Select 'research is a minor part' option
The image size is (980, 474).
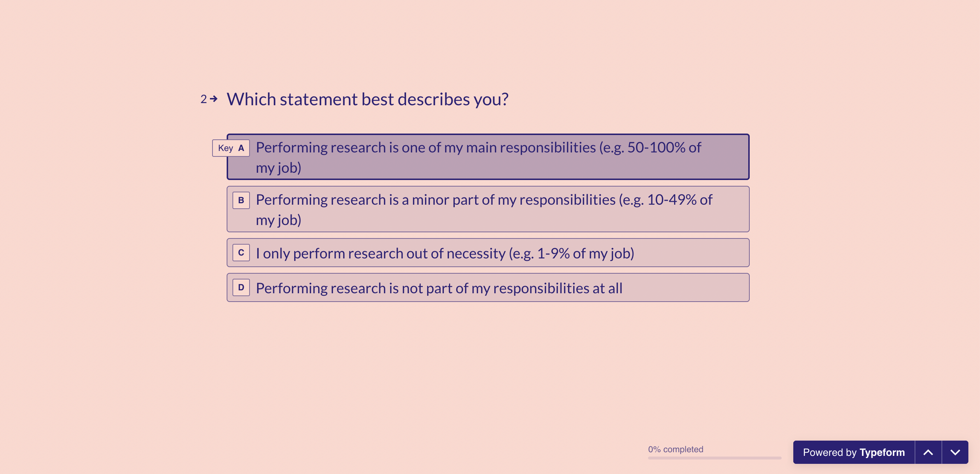click(488, 209)
